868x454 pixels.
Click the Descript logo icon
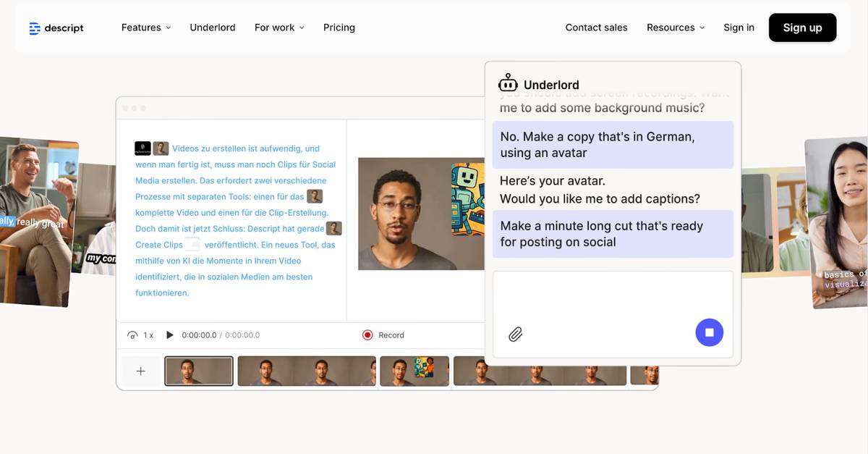click(35, 28)
